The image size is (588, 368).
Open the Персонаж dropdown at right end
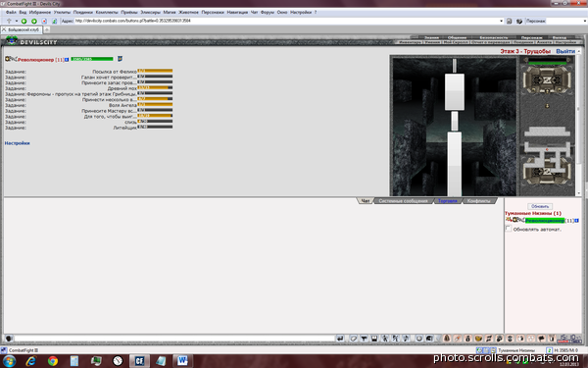(585, 21)
